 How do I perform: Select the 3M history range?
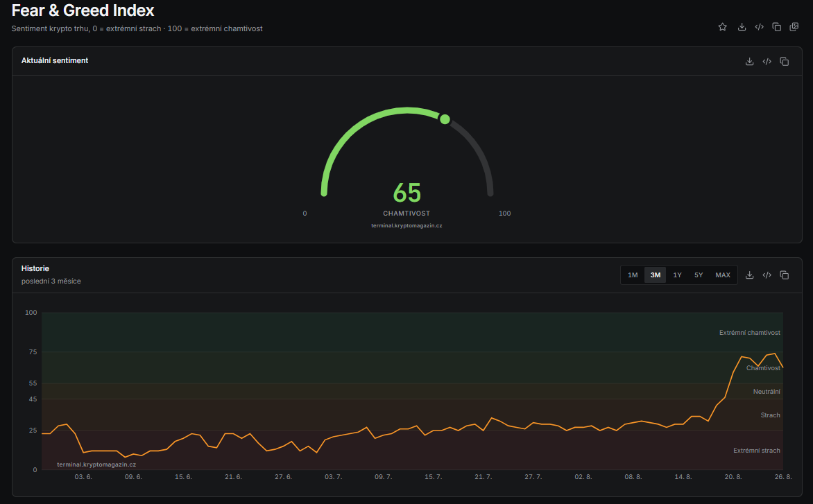[x=656, y=275]
